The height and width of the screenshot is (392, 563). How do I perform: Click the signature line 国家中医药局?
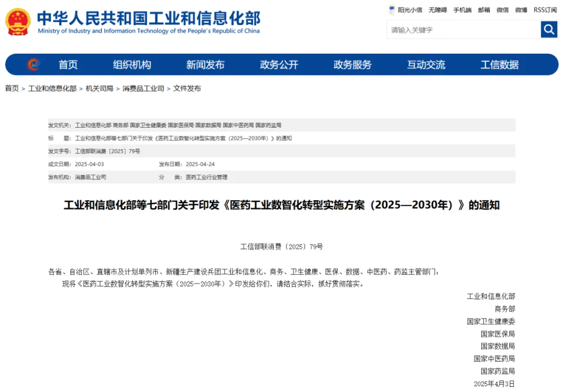[x=494, y=359]
